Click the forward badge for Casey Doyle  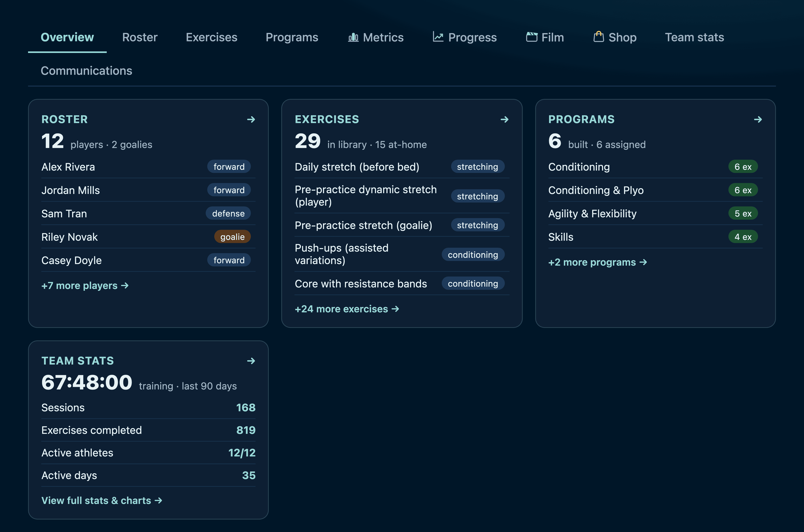229,260
